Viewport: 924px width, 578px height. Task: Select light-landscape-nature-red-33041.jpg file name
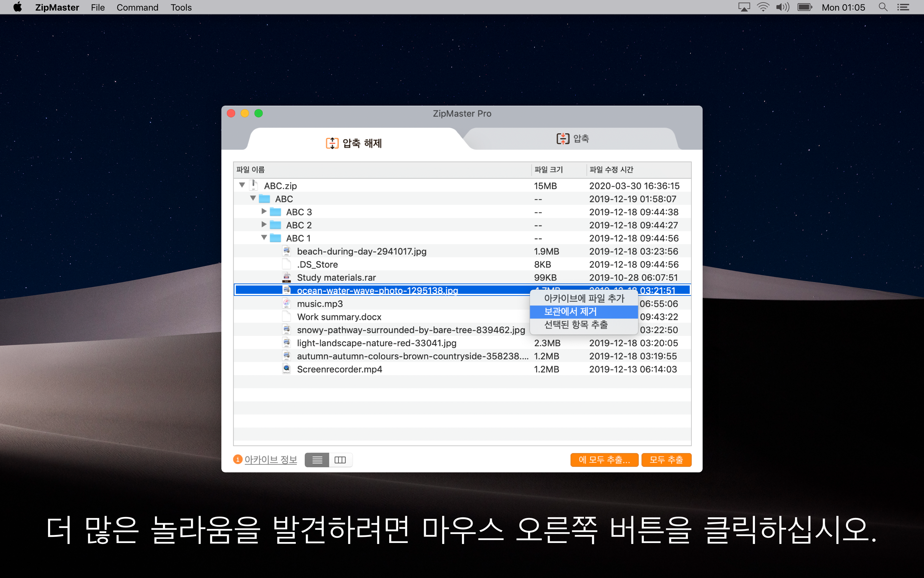point(376,343)
